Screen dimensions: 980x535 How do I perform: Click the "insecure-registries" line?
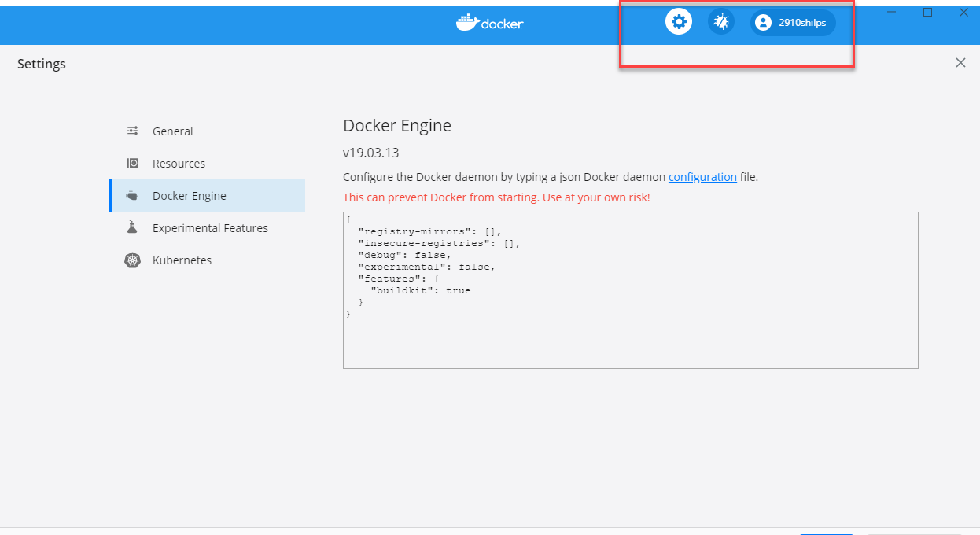tap(439, 244)
